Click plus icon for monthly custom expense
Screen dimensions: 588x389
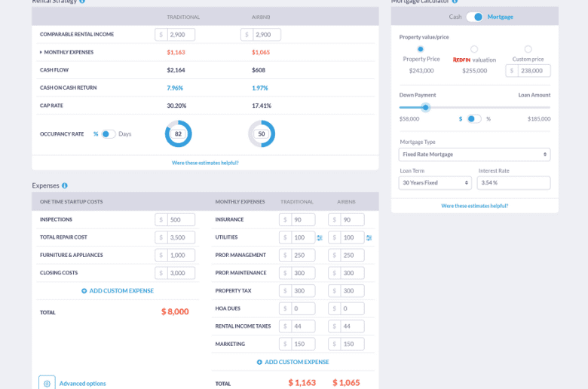[x=259, y=362]
